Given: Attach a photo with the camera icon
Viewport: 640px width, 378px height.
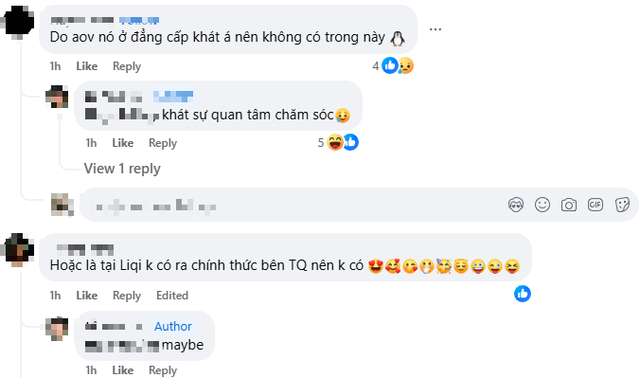Looking at the screenshot, I should click(x=569, y=205).
